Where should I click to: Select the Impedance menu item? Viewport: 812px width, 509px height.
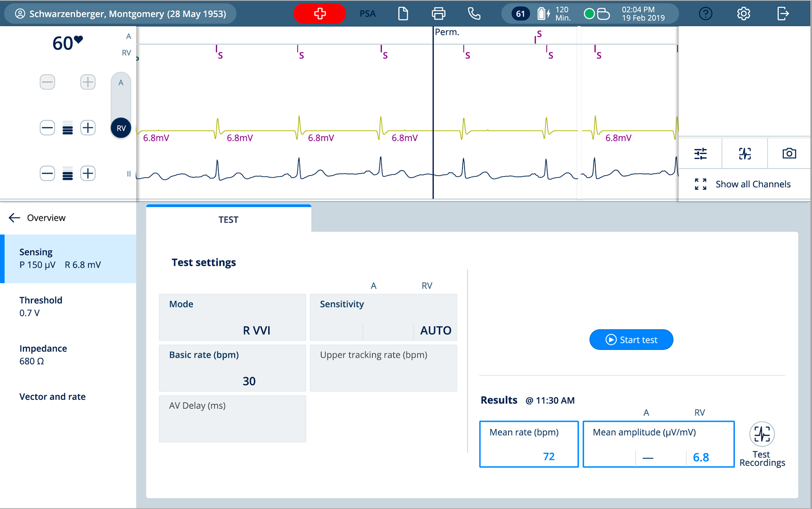tap(68, 355)
